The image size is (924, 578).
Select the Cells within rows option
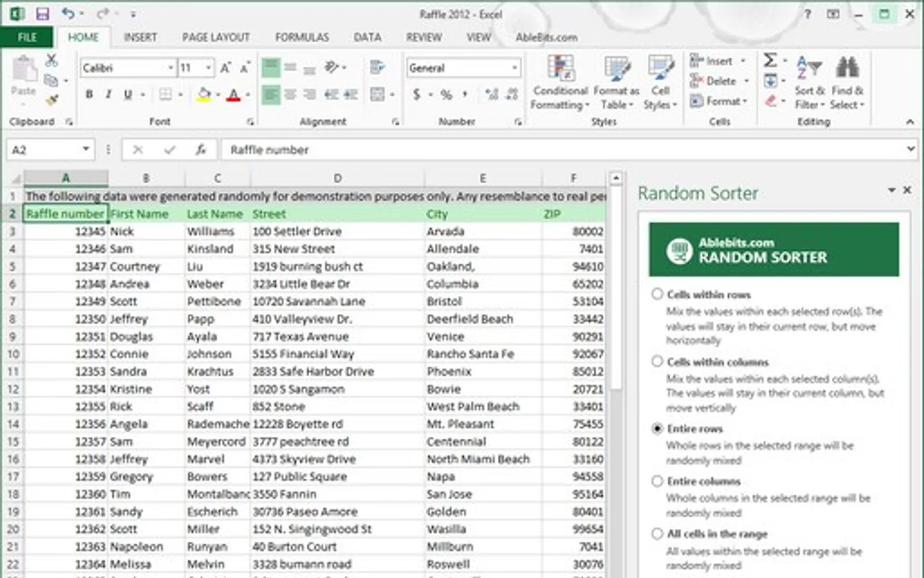click(x=657, y=294)
